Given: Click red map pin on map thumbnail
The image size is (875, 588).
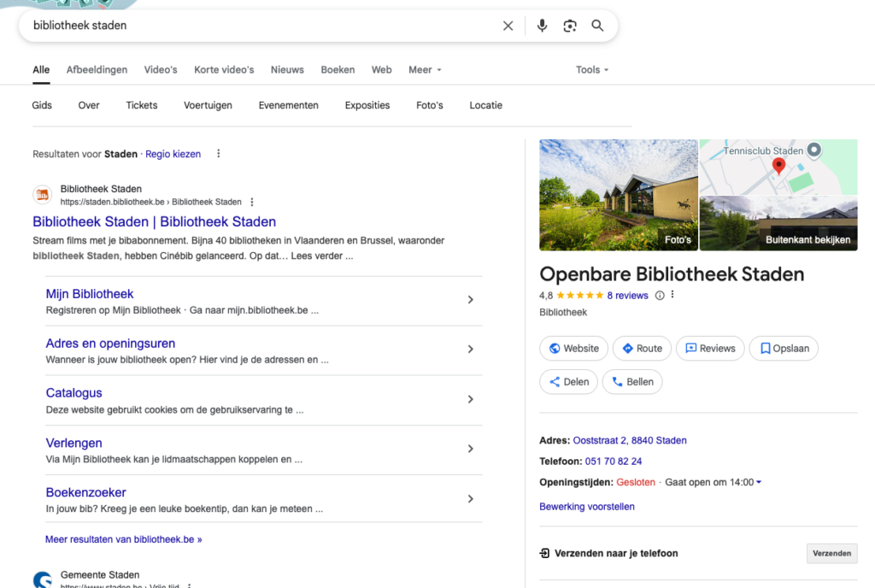Looking at the screenshot, I should coord(778,165).
